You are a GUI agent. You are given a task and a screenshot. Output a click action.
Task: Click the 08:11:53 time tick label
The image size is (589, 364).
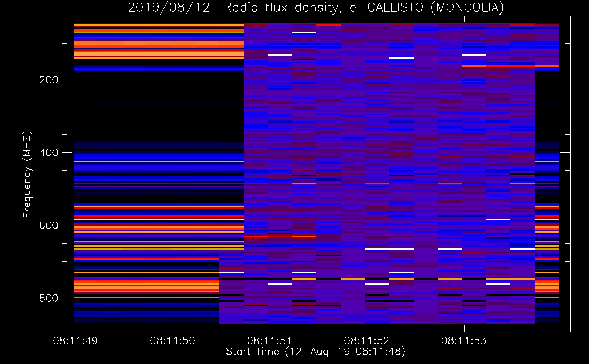coord(464,341)
